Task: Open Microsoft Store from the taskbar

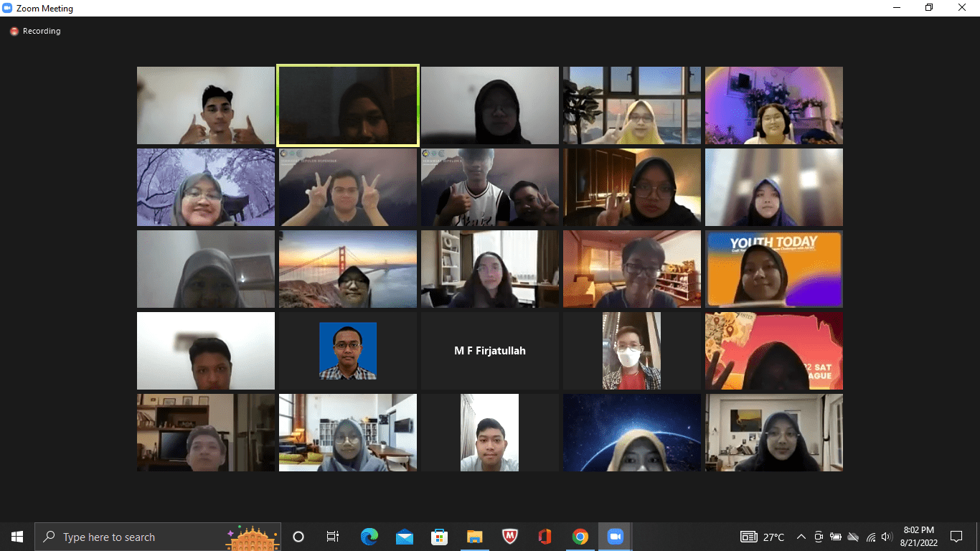Action: [x=440, y=537]
